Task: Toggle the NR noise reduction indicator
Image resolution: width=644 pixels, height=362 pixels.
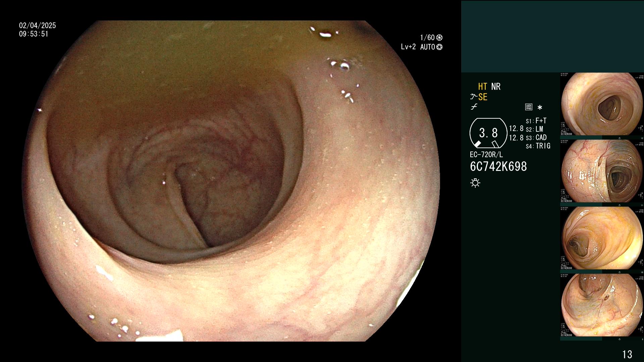Action: (x=496, y=86)
